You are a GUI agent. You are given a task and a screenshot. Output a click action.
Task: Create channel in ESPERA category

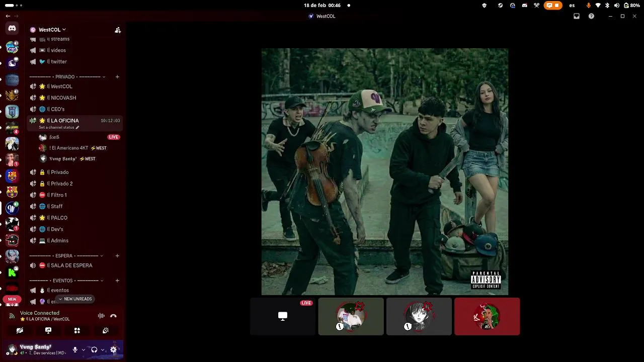(117, 256)
